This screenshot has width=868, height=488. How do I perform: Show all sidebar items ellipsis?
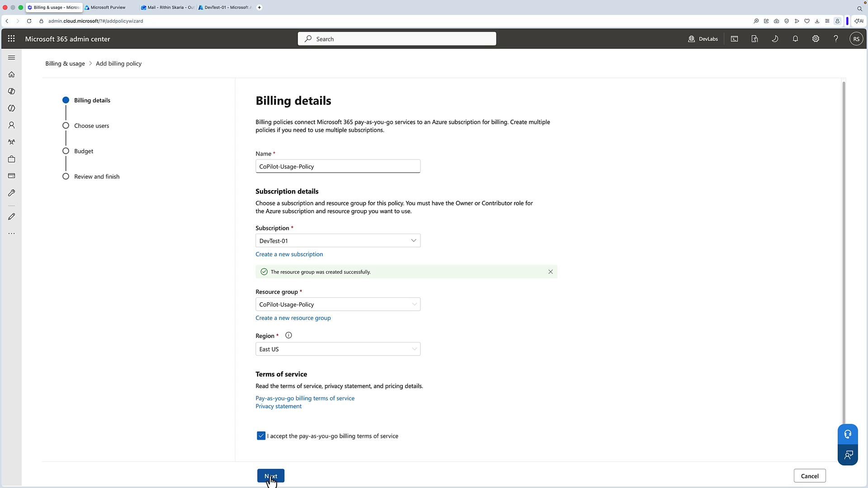coord(12,234)
